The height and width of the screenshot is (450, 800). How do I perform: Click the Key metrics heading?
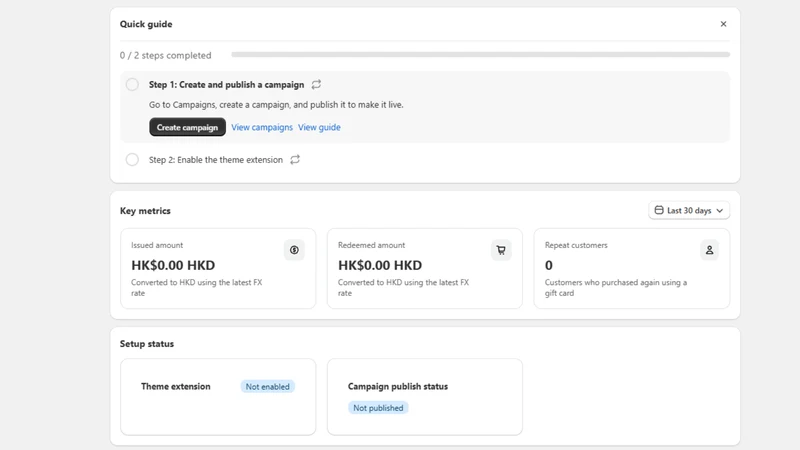(x=145, y=211)
